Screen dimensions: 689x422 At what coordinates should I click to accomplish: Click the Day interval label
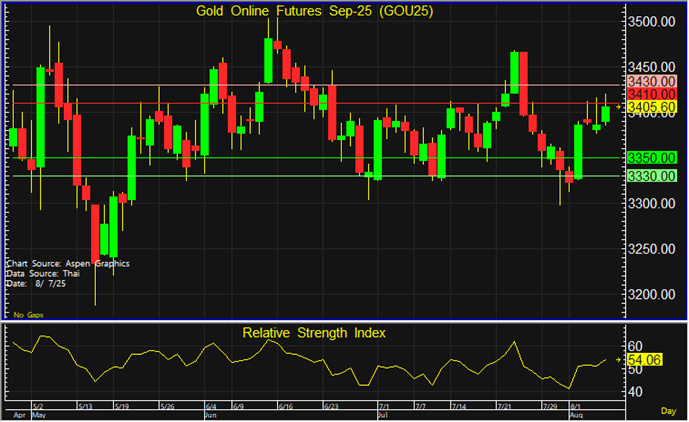coord(669,411)
